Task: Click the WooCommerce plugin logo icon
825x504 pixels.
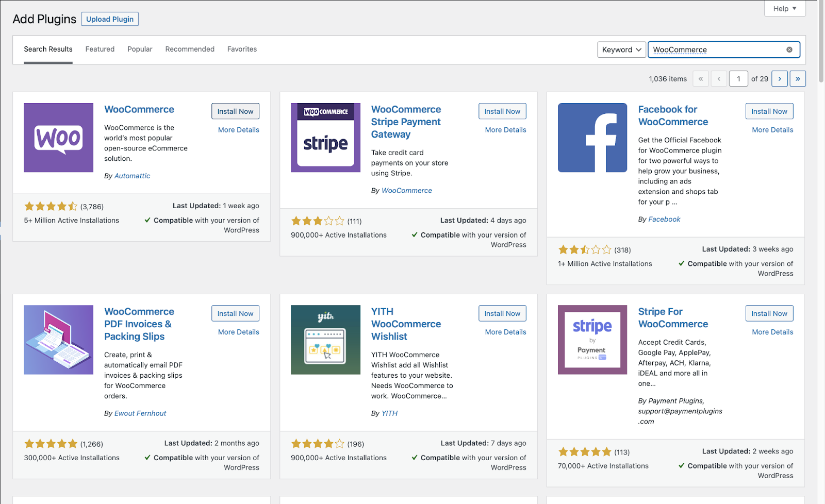Action: pyautogui.click(x=58, y=138)
